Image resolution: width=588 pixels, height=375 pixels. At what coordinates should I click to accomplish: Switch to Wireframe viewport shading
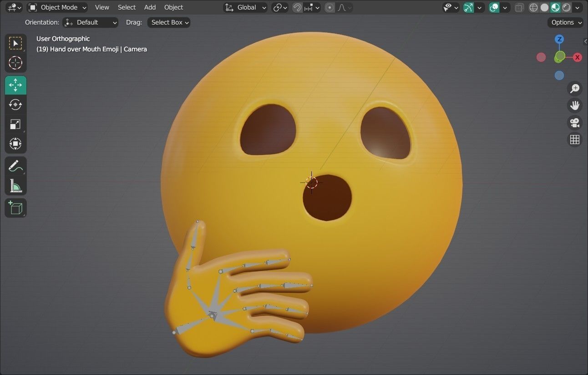click(x=533, y=7)
